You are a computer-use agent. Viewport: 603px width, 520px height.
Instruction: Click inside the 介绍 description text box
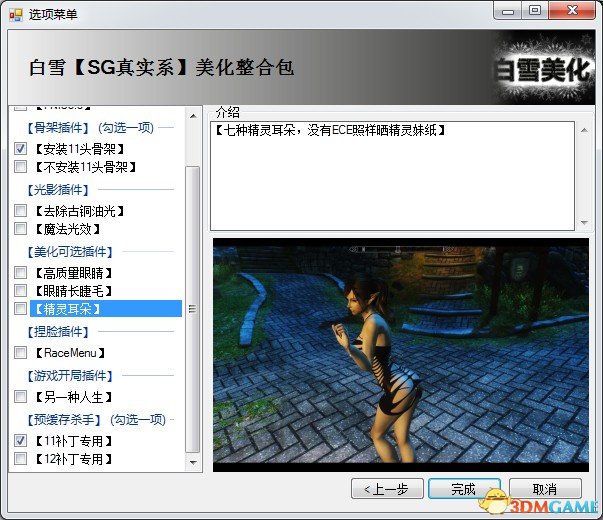[393, 176]
